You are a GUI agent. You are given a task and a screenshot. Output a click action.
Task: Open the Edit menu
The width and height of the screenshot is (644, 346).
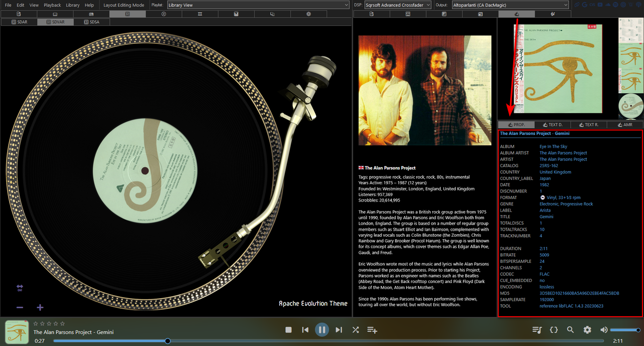tap(20, 5)
